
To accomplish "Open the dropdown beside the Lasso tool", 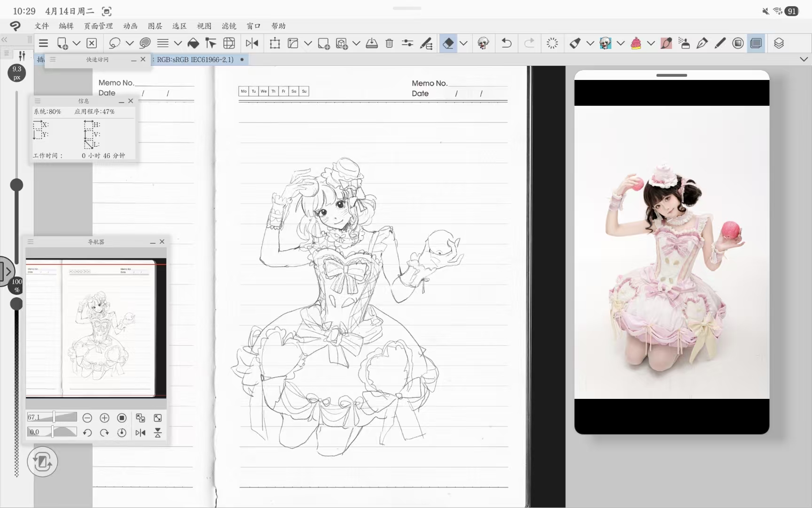I will coord(130,43).
